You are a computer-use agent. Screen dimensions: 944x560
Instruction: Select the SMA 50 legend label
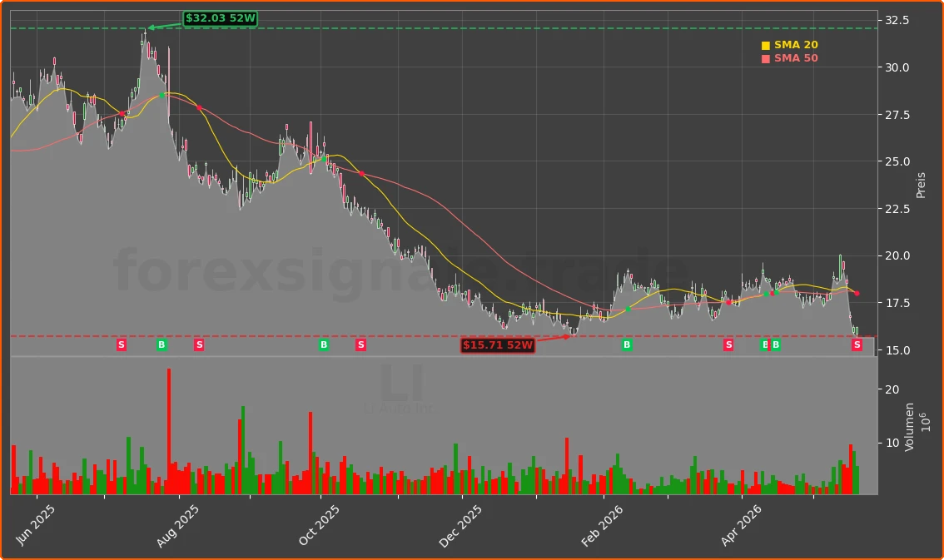pyautogui.click(x=796, y=58)
